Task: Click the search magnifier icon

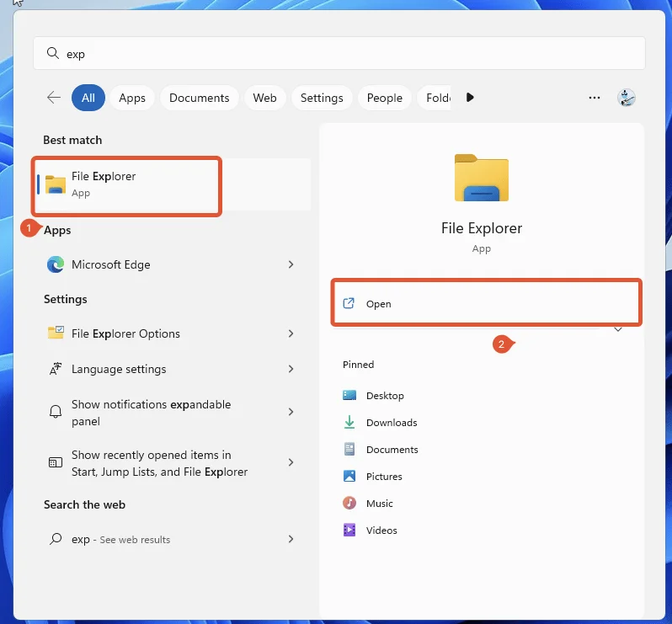Action: coord(53,54)
